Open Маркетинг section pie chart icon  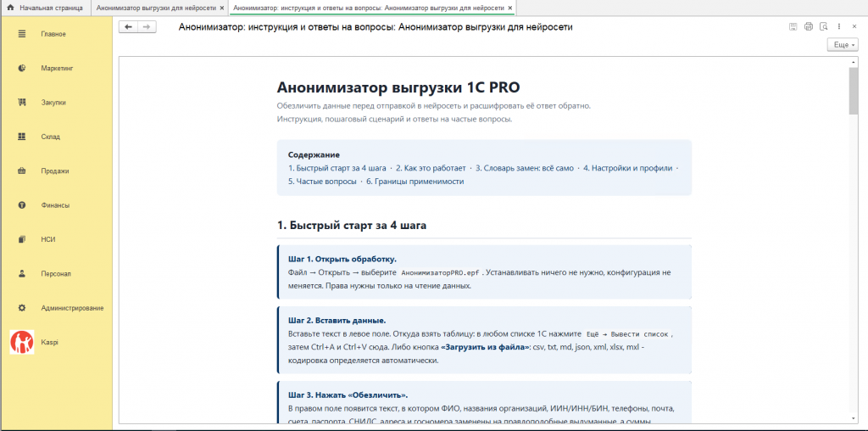tap(22, 68)
